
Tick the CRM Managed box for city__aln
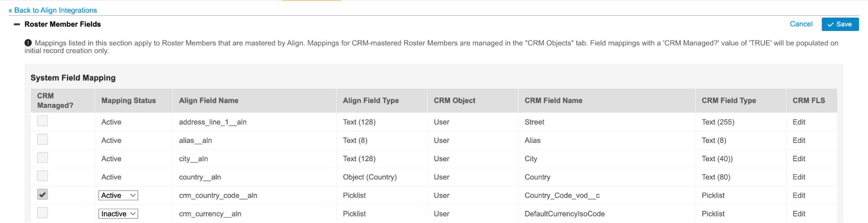pos(43,158)
